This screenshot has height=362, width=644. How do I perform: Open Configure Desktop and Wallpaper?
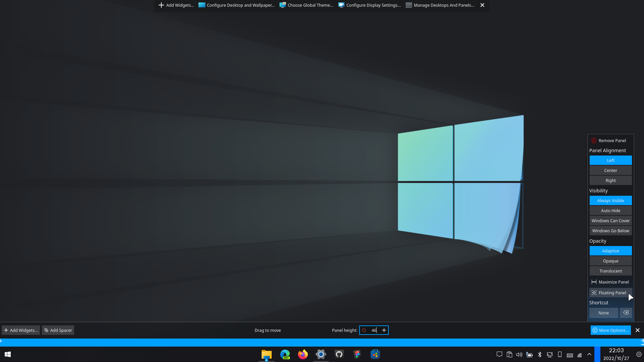pos(236,5)
